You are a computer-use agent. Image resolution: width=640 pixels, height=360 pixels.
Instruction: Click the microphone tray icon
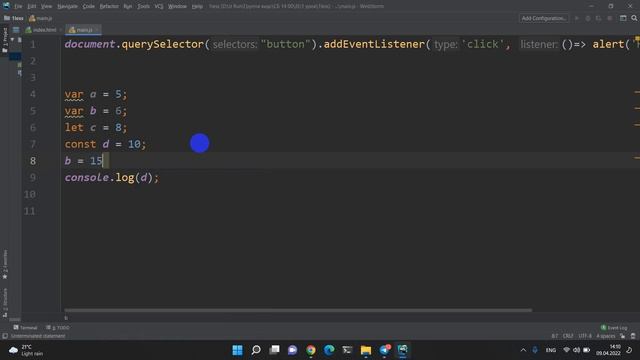pos(535,350)
